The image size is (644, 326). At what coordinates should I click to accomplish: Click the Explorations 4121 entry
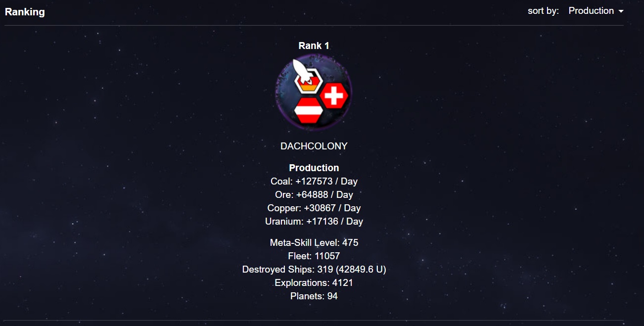314,282
